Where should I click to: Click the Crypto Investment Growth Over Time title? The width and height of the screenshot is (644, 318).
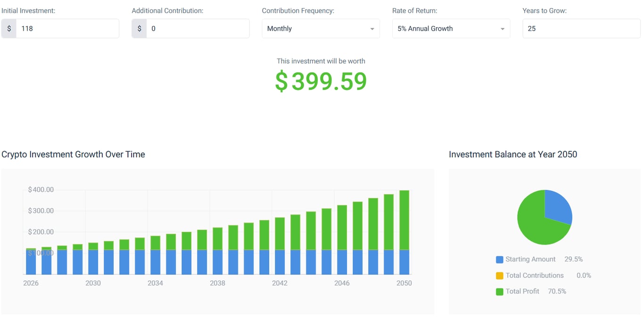tap(73, 154)
